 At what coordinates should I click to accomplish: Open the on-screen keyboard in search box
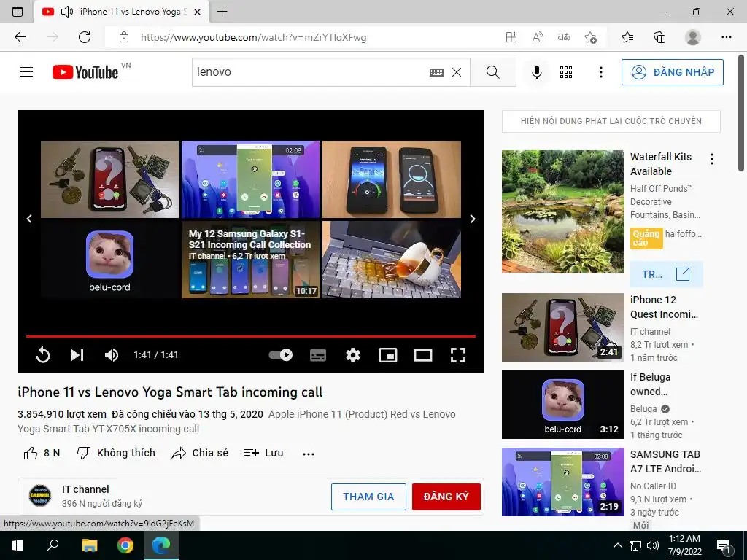pos(436,72)
